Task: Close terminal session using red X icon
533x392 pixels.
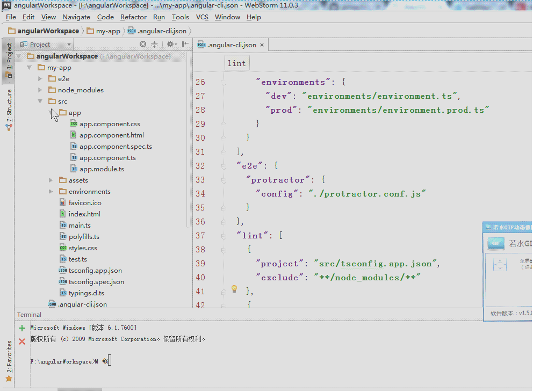Action: (x=22, y=342)
